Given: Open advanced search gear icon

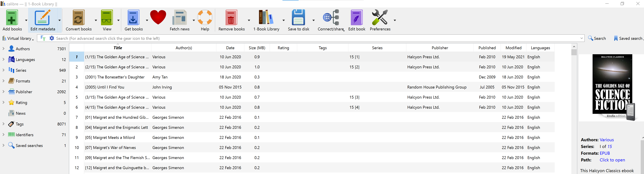Looking at the screenshot, I should pos(52,38).
